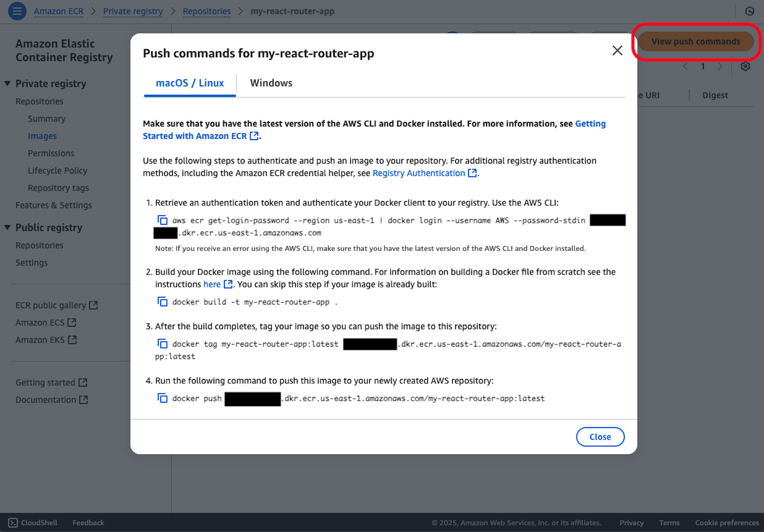Copy the authentication token command

163,220
